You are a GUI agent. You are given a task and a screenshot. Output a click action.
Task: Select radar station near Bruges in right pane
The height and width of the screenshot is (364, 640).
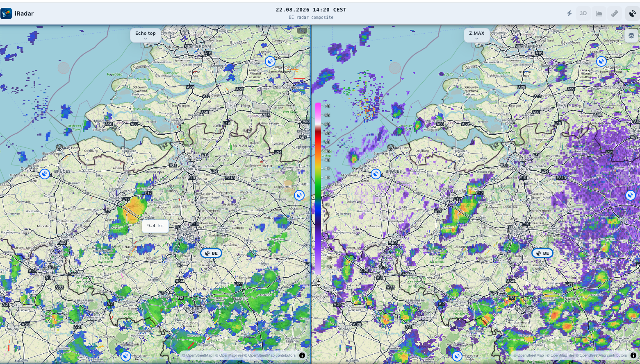point(376,174)
